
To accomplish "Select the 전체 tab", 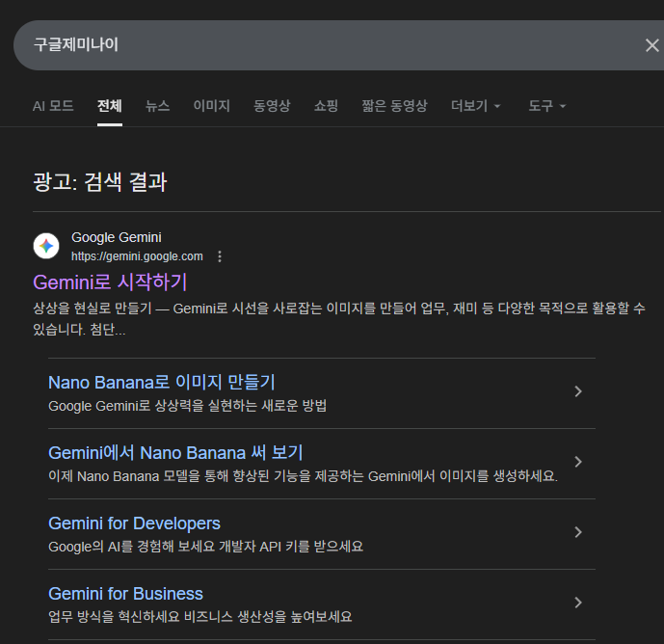I will point(110,105).
